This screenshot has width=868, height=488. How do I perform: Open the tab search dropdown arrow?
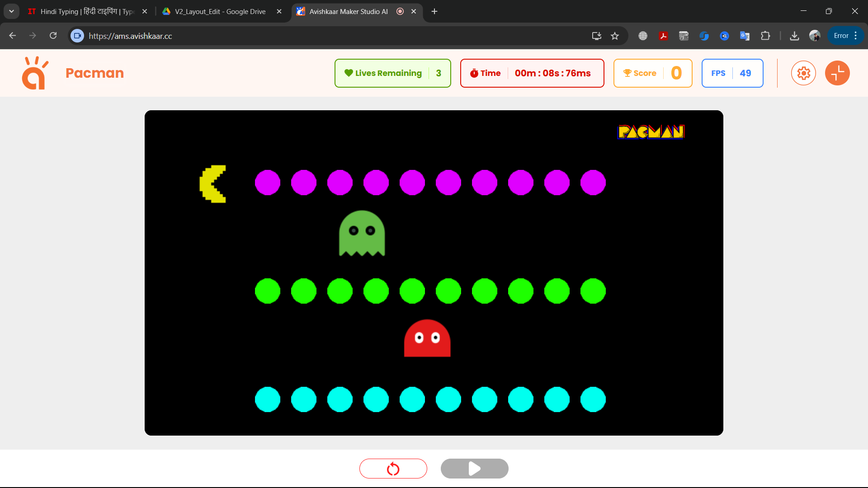11,11
